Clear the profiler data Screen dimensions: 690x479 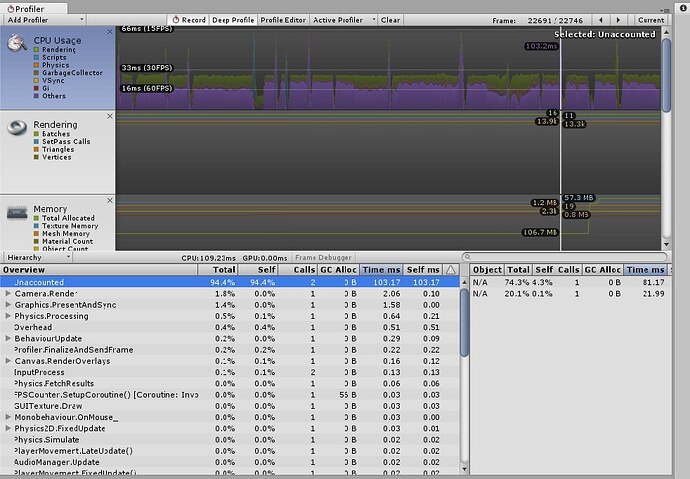pyautogui.click(x=390, y=20)
